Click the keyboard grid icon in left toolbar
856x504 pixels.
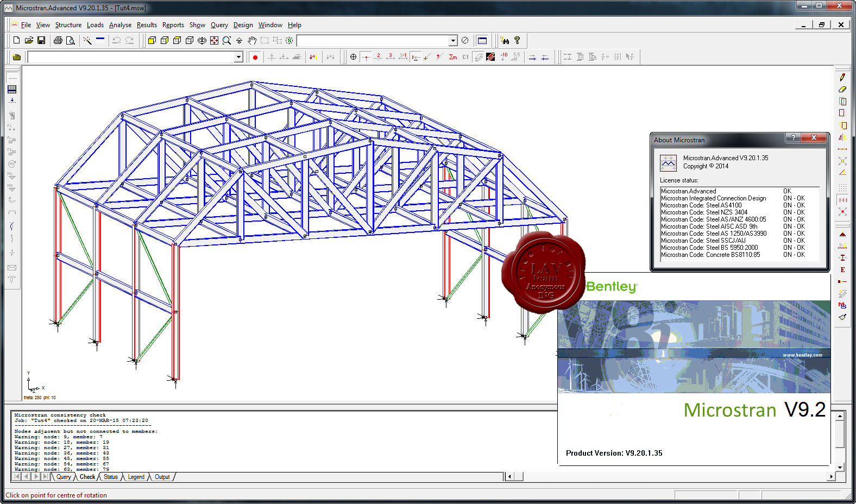(12, 89)
